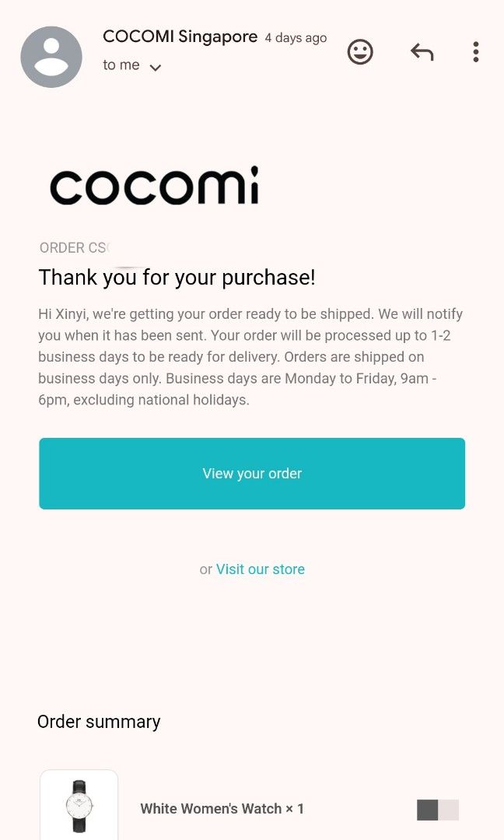
Task: Tap the 'to me' recipient label
Action: coord(121,65)
